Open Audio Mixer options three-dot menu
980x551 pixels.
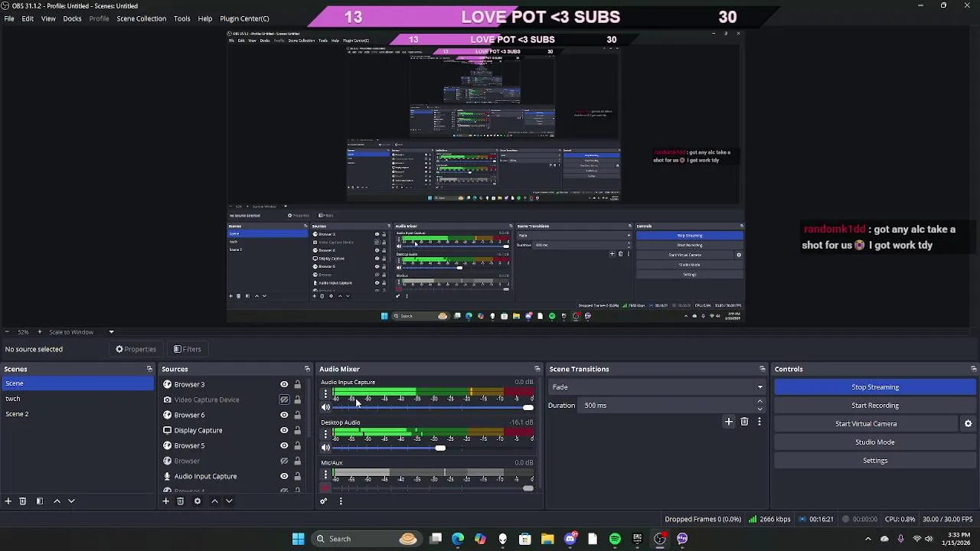coord(341,501)
